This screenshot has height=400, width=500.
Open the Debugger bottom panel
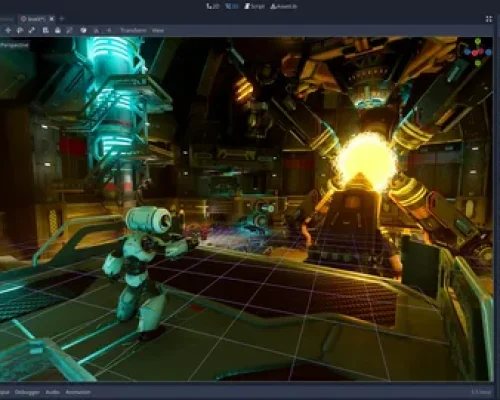(27, 392)
